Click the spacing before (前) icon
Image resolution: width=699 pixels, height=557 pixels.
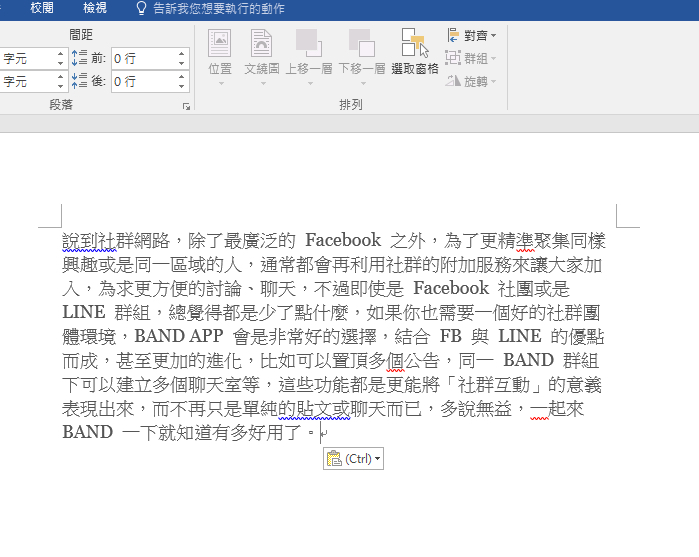click(x=80, y=58)
